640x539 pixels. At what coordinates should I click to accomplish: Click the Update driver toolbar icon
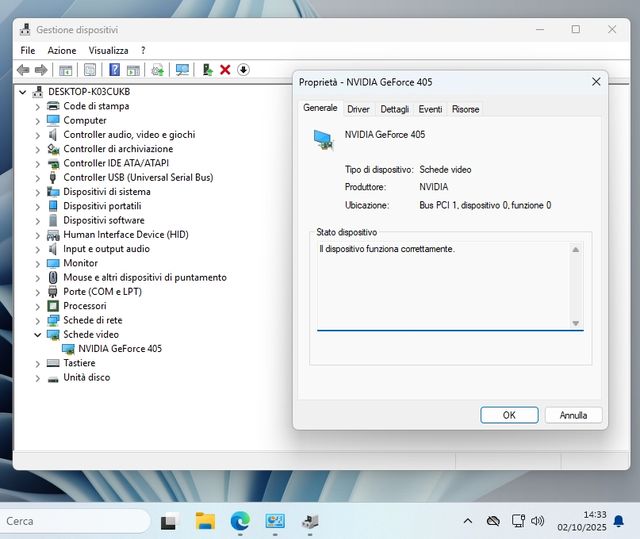158,70
